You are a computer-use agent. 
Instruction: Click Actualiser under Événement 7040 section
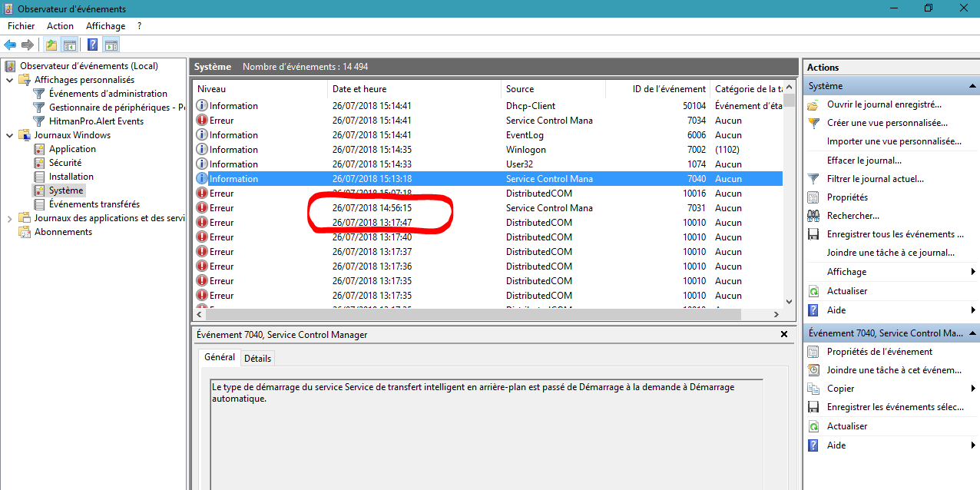(x=846, y=426)
